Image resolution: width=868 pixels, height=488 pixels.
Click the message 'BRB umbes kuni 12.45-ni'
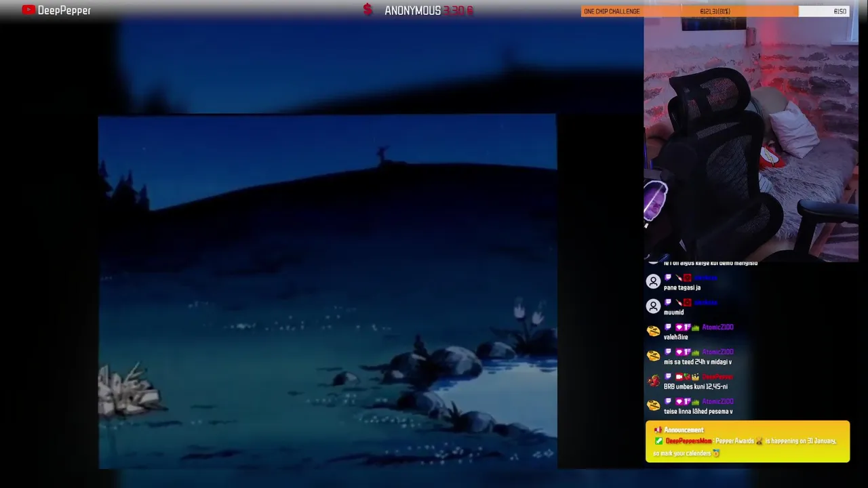point(696,386)
